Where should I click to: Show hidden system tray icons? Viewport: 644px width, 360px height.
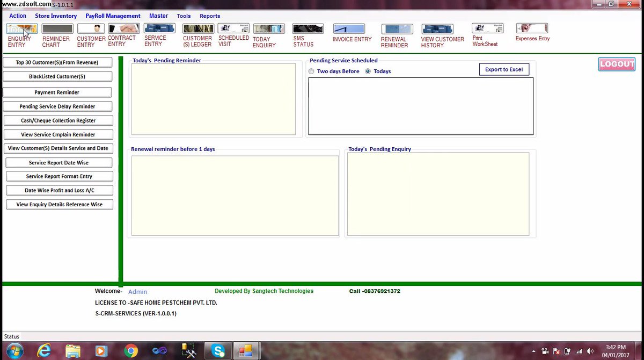(533, 351)
